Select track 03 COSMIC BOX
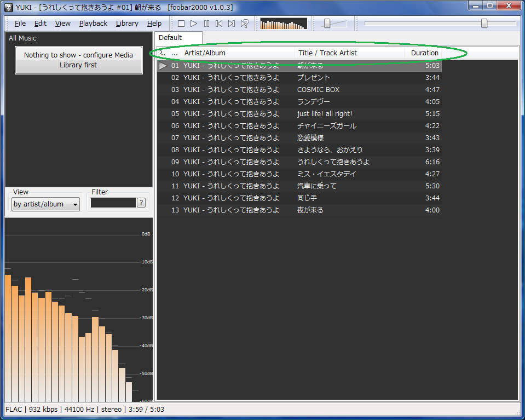The width and height of the screenshot is (525, 420). point(299,90)
